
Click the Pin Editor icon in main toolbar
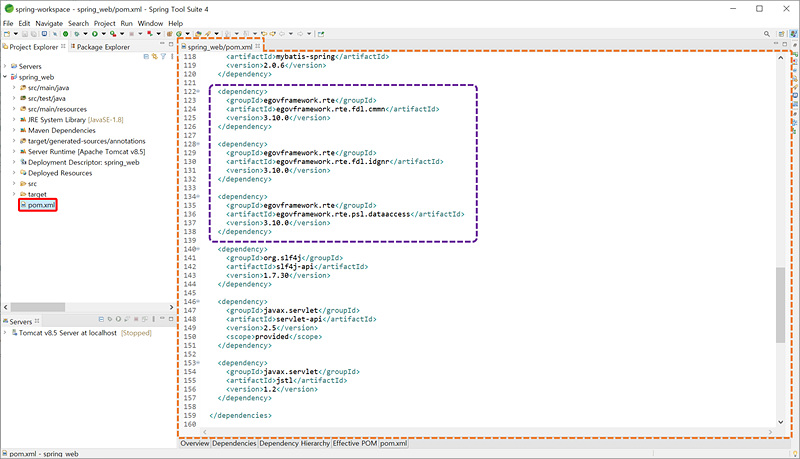click(x=320, y=34)
